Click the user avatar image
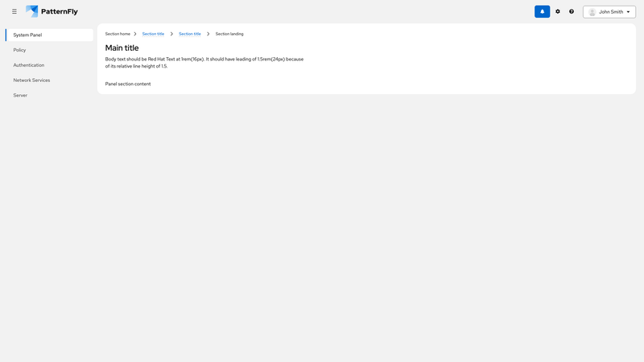Viewport: 644px width, 362px height. tap(592, 12)
